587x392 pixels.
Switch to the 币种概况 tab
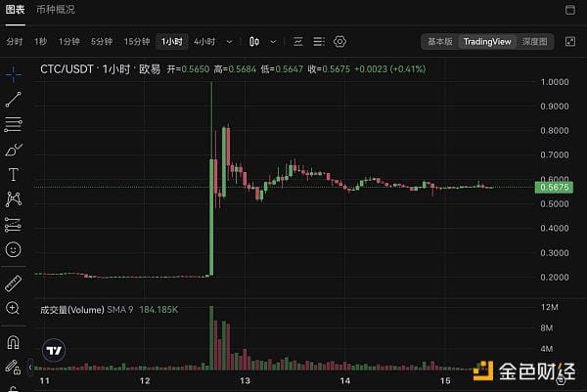(56, 10)
